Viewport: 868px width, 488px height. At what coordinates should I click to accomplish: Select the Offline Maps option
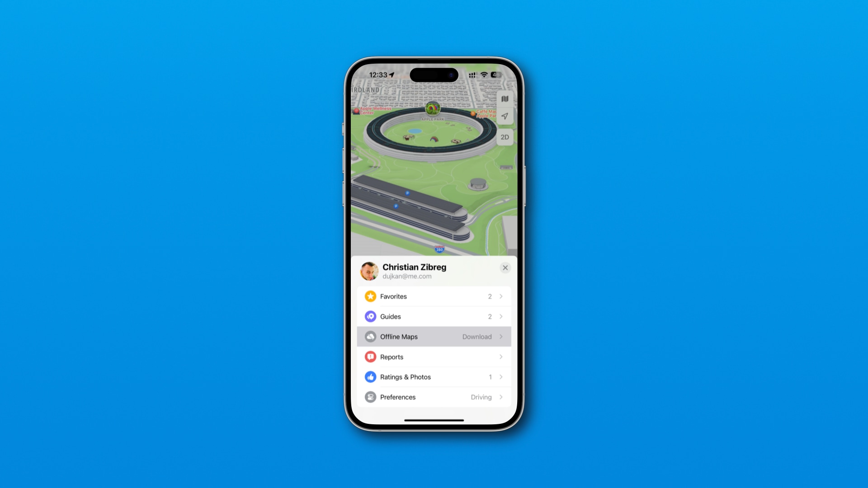[x=434, y=336]
